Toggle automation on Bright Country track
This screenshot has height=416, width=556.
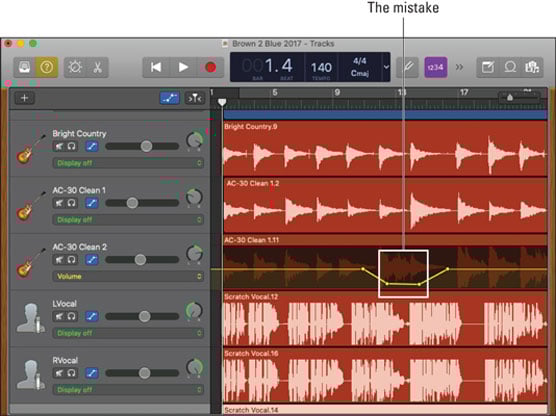pos(92,146)
